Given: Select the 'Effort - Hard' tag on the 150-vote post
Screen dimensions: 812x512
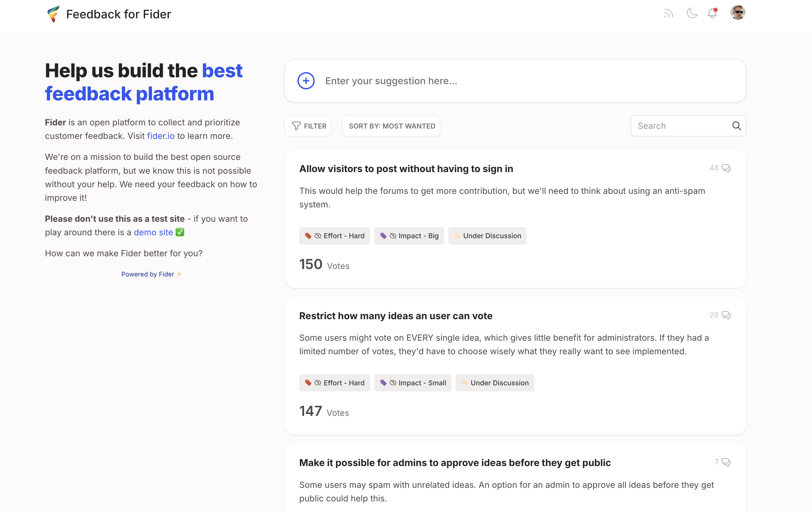Looking at the screenshot, I should coord(334,236).
